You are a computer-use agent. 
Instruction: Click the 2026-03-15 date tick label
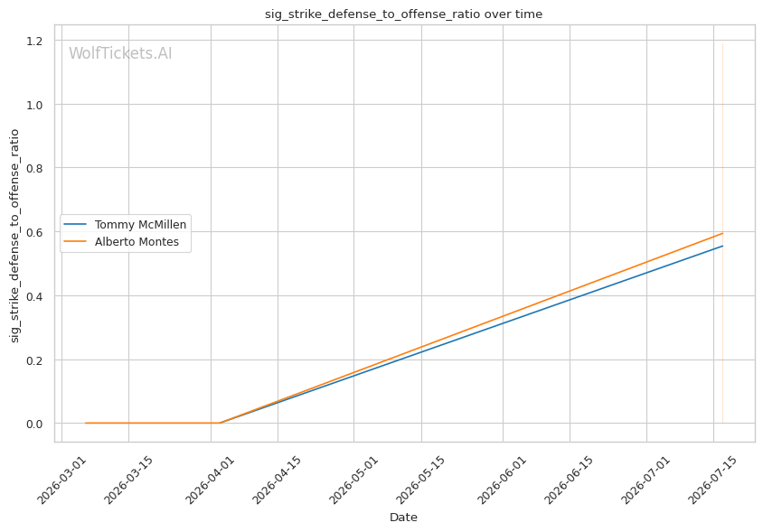point(129,480)
